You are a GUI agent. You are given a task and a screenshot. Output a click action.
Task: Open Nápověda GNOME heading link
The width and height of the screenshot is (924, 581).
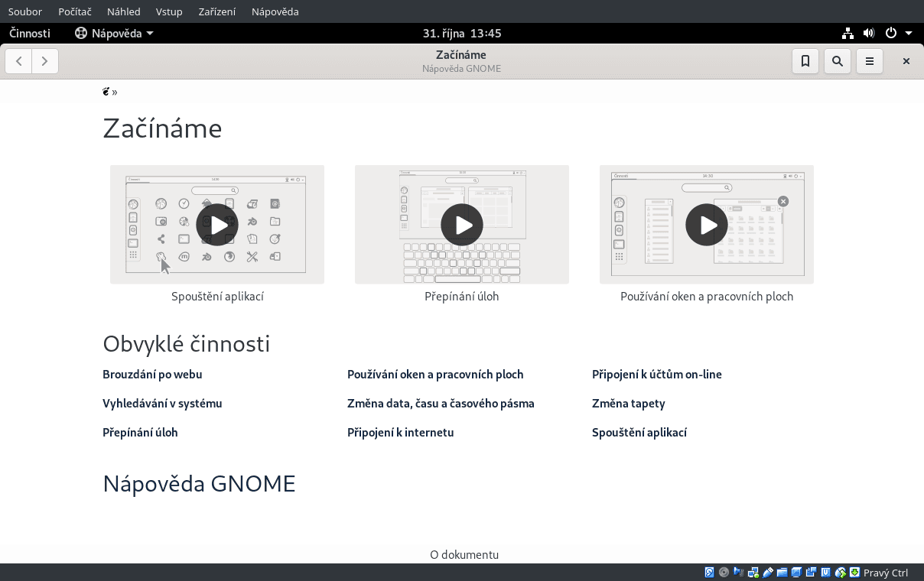199,484
